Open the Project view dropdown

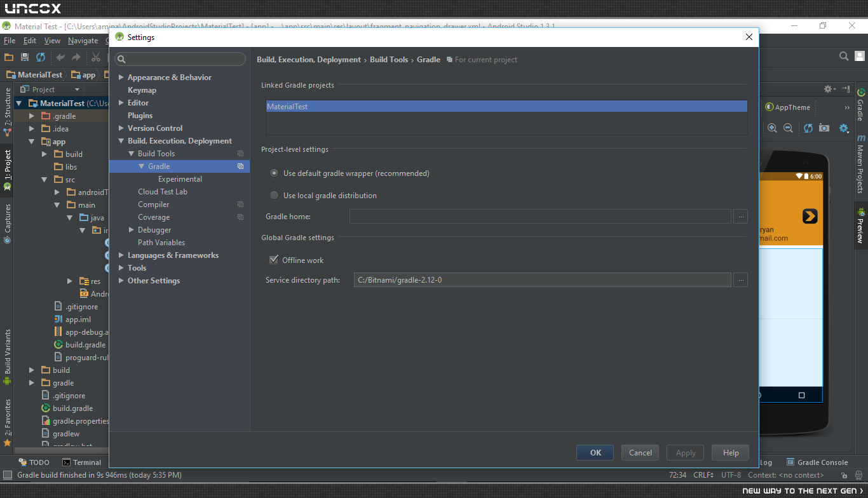[50, 90]
